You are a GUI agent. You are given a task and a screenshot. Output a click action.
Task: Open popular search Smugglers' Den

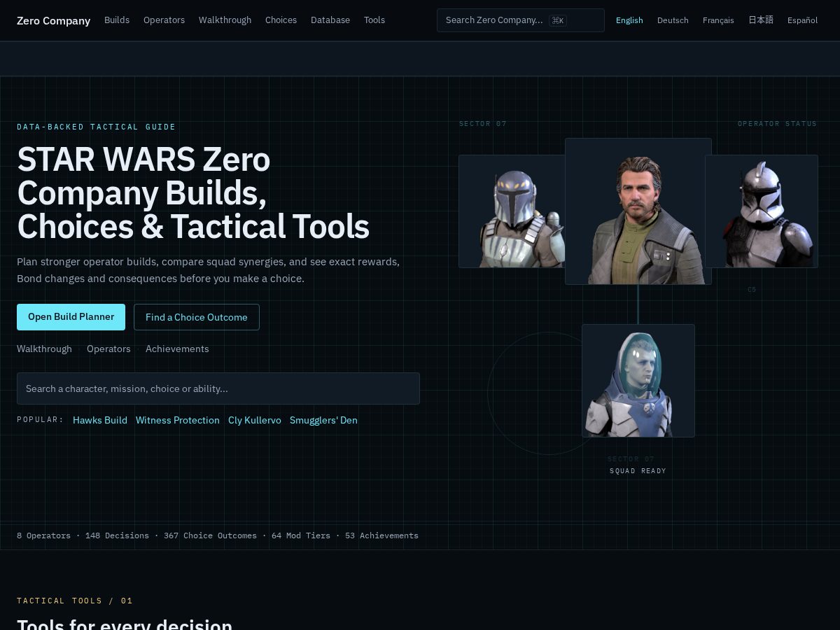click(x=323, y=420)
